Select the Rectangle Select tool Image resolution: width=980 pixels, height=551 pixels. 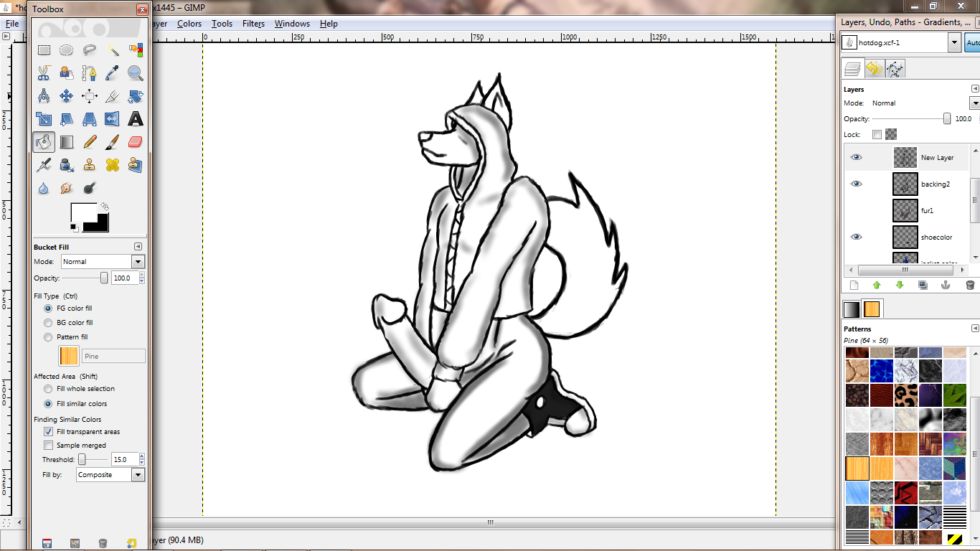[44, 50]
